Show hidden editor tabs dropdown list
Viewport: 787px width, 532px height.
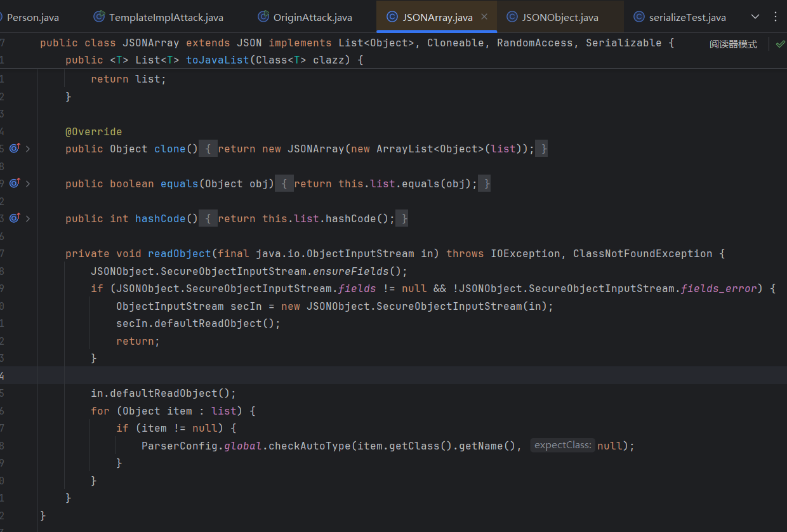tap(755, 17)
